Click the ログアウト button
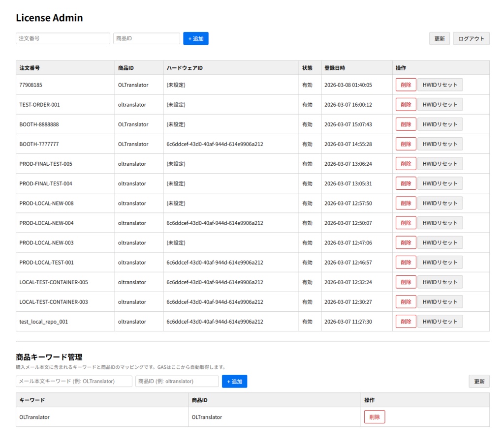 pos(471,38)
